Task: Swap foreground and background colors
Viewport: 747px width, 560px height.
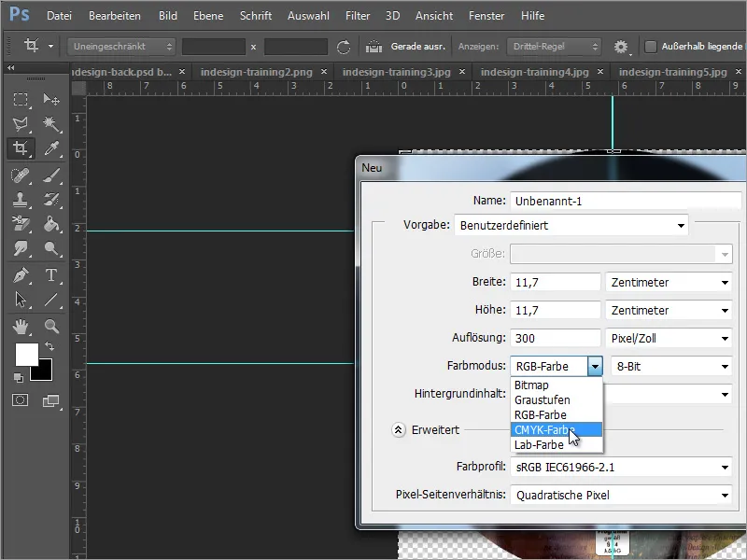Action: pos(49,345)
